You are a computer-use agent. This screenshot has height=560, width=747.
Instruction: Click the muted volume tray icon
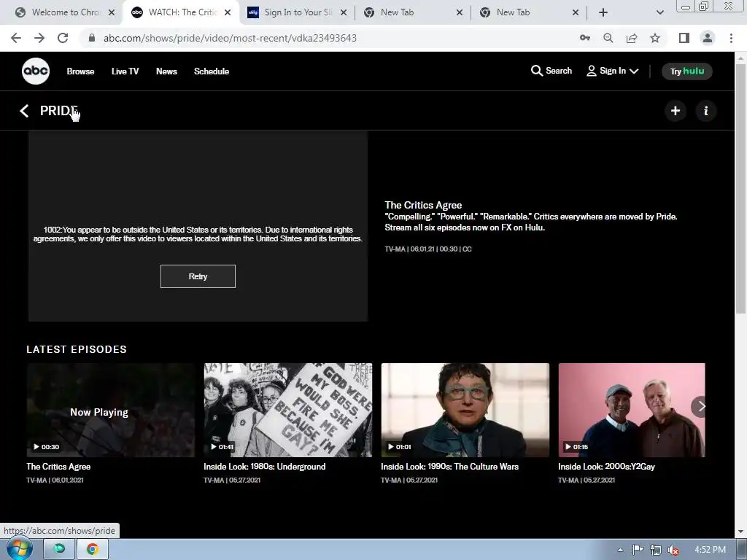pos(673,550)
